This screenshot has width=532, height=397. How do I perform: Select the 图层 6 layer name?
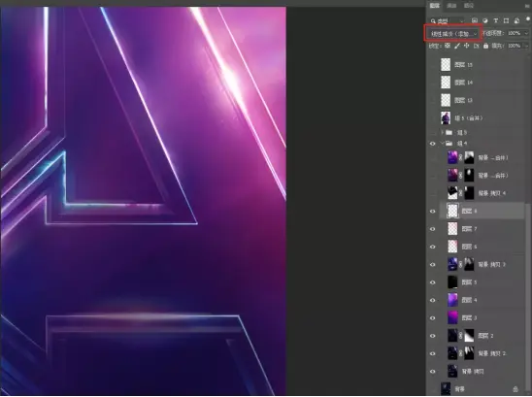tap(469, 247)
